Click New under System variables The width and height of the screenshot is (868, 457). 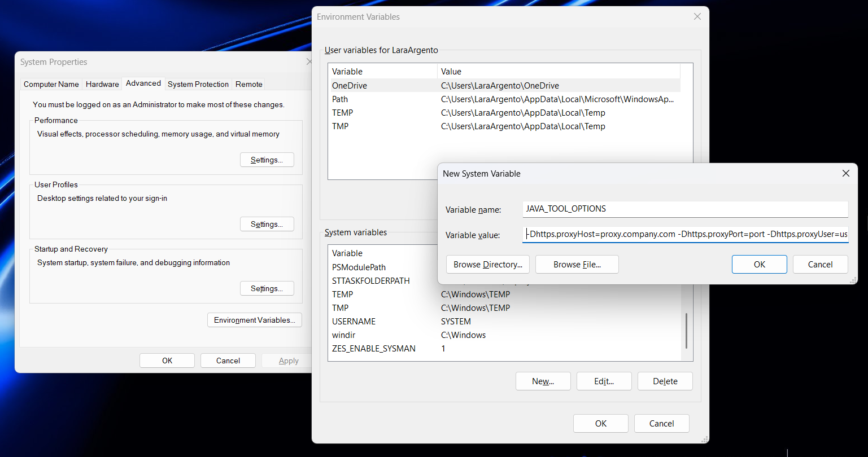pos(543,381)
